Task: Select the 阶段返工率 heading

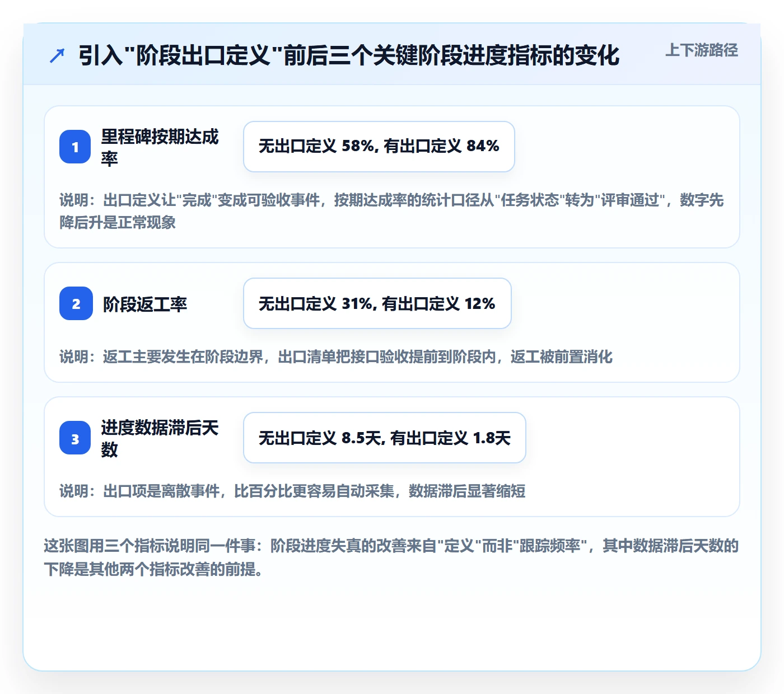Action: click(x=145, y=304)
